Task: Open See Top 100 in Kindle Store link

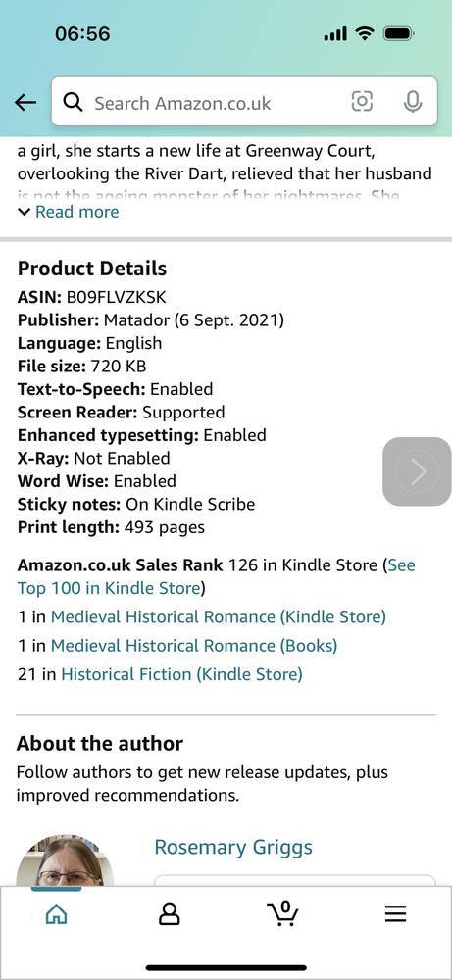Action: 217,576
